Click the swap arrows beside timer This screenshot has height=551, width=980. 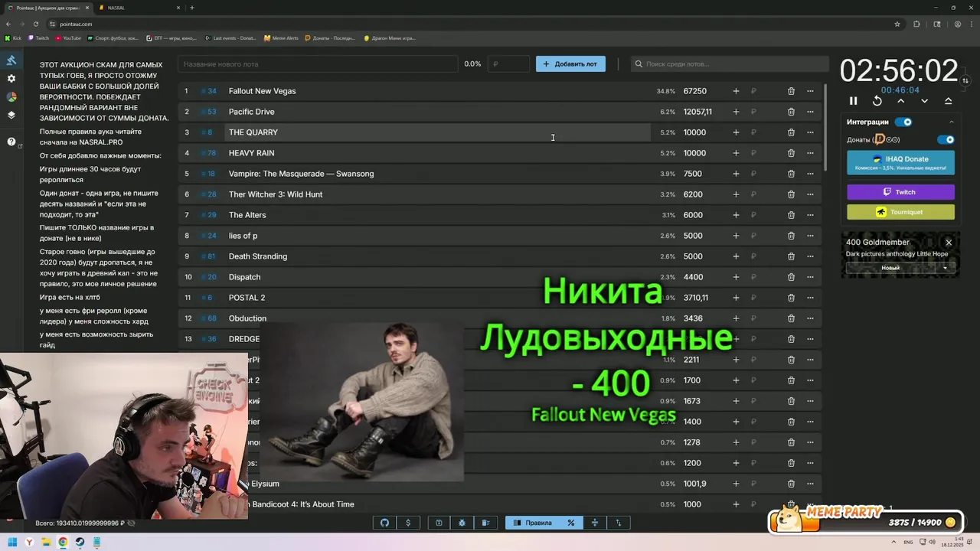[x=965, y=80]
